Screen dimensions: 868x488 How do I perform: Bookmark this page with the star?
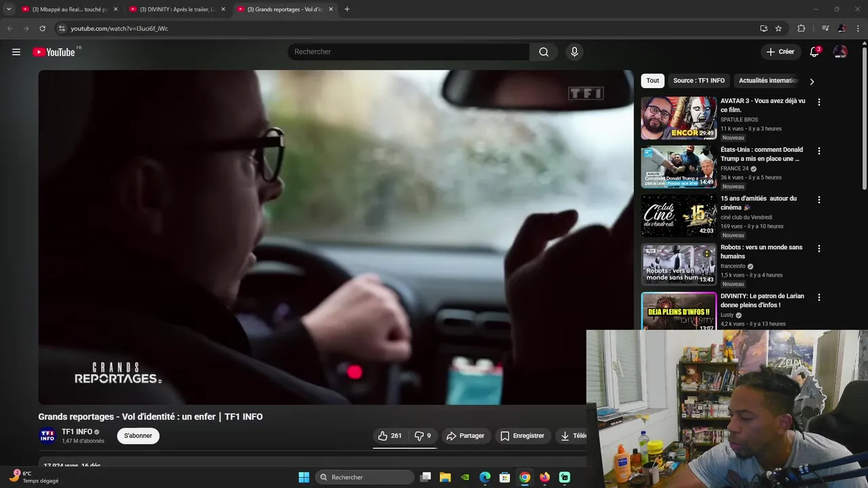778,28
